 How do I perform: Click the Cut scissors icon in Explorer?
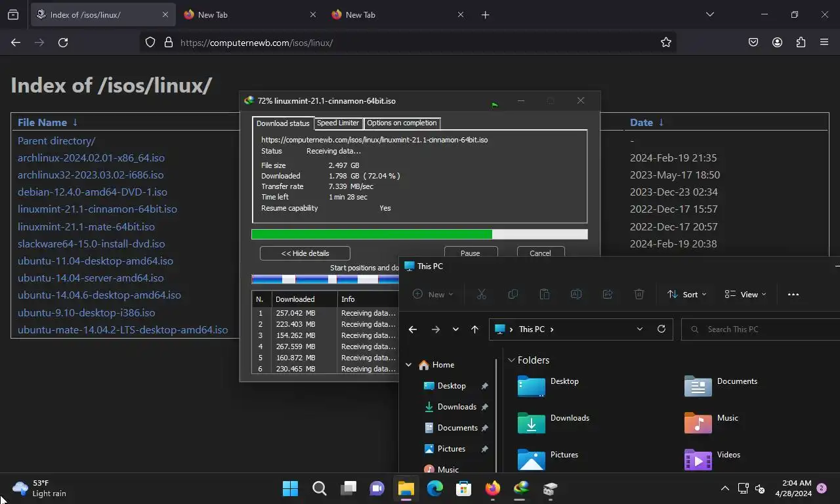482,294
